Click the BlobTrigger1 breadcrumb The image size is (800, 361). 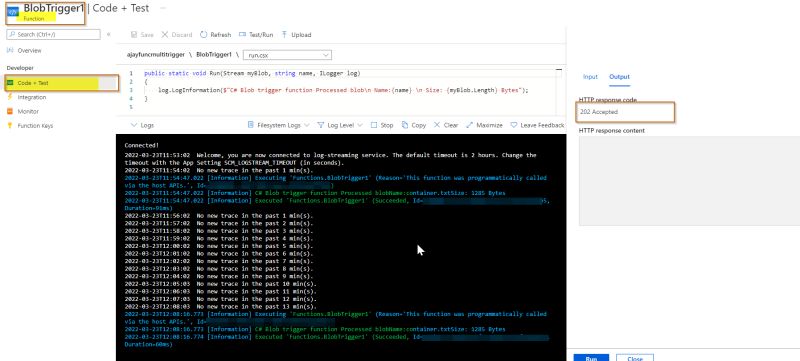(214, 55)
